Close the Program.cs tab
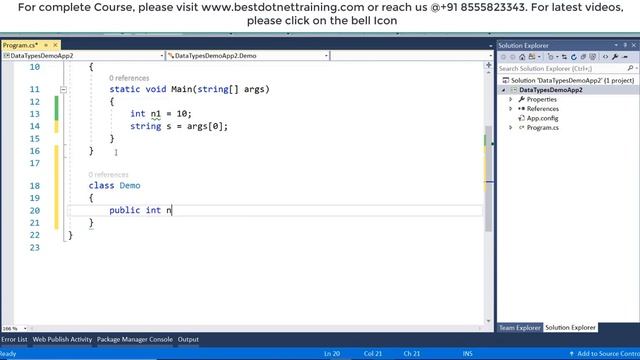Image resolution: width=640 pixels, height=360 pixels. (x=55, y=45)
